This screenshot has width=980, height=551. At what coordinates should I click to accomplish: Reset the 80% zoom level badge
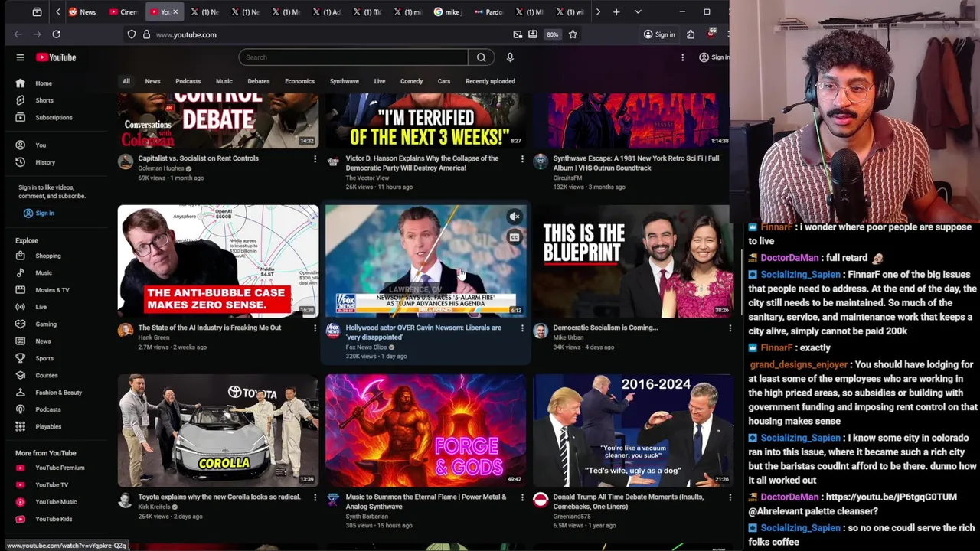click(x=552, y=34)
